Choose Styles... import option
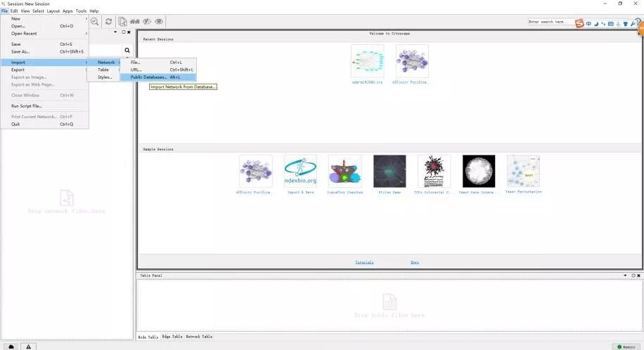 point(103,77)
